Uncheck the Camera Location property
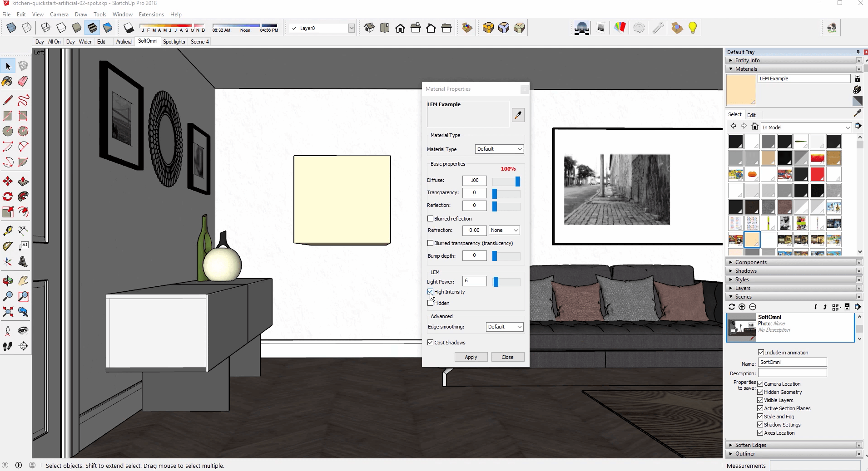Screen dimensions: 868x471 click(x=760, y=384)
